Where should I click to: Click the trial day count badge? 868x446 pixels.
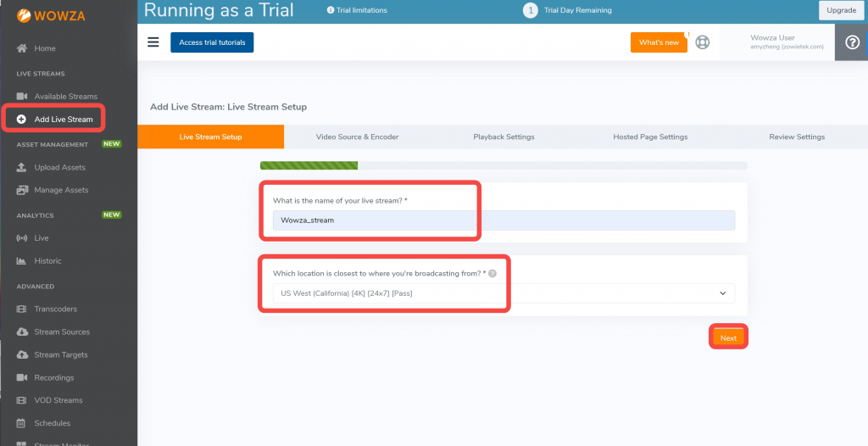[x=531, y=10]
